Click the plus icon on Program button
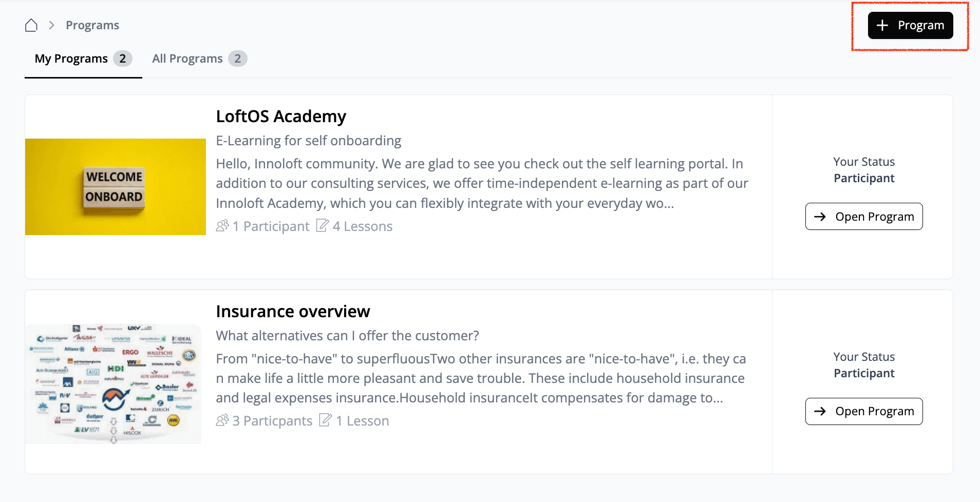980x502 pixels. point(882,25)
